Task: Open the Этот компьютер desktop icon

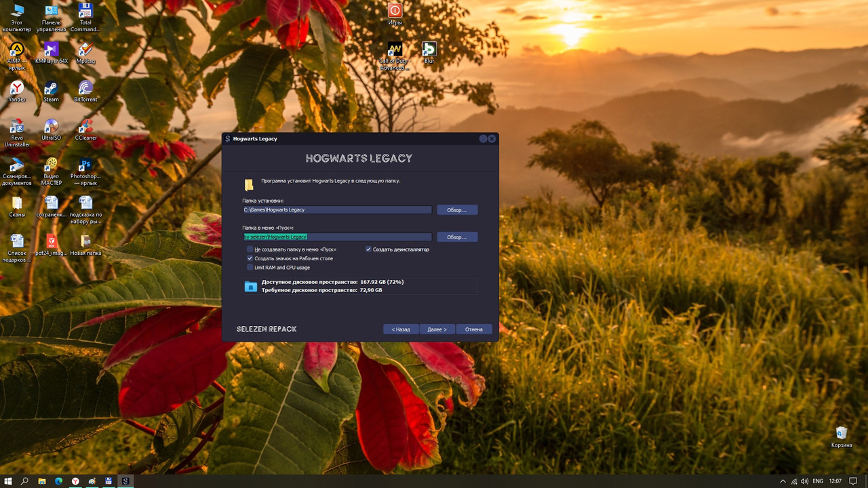Action: [x=17, y=18]
